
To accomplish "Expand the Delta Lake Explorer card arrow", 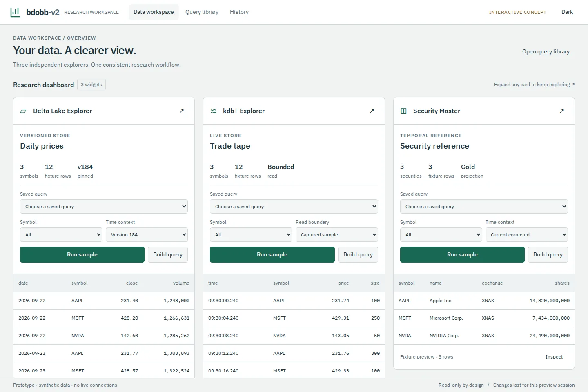I will pyautogui.click(x=182, y=111).
